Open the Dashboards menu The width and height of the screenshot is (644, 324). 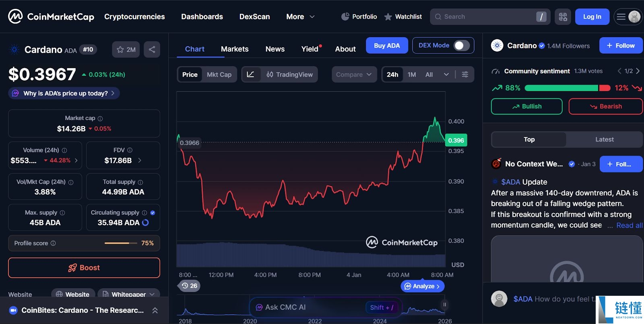click(x=202, y=17)
